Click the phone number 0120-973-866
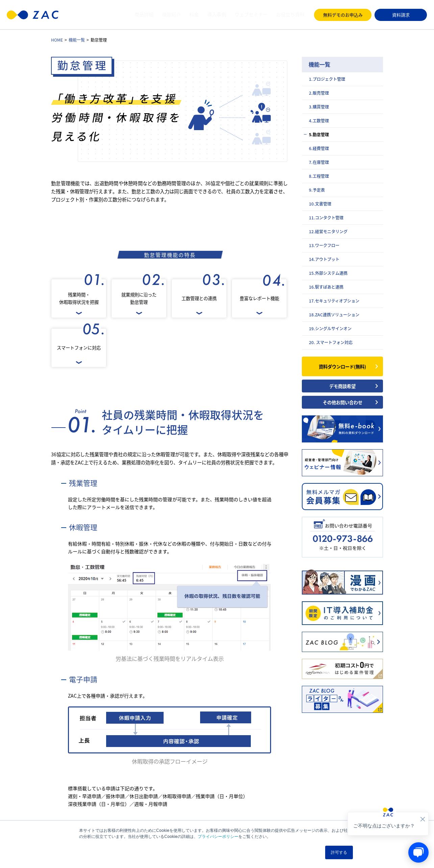 pos(342,539)
